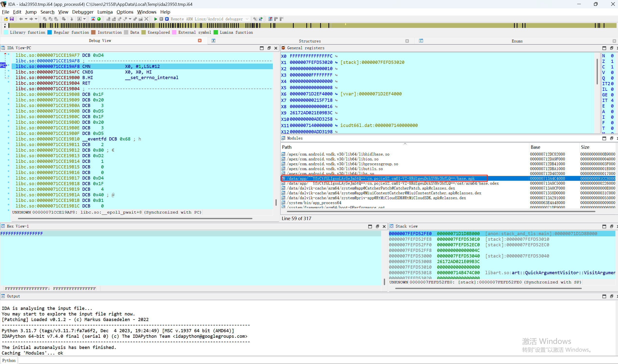Close the Debug View tab
The width and height of the screenshot is (618, 364).
(200, 41)
